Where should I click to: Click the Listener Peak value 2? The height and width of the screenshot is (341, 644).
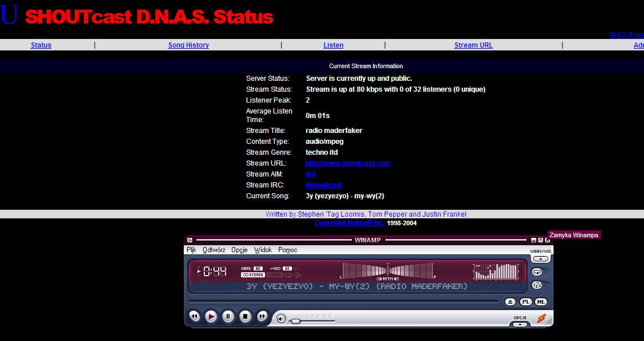[307, 100]
